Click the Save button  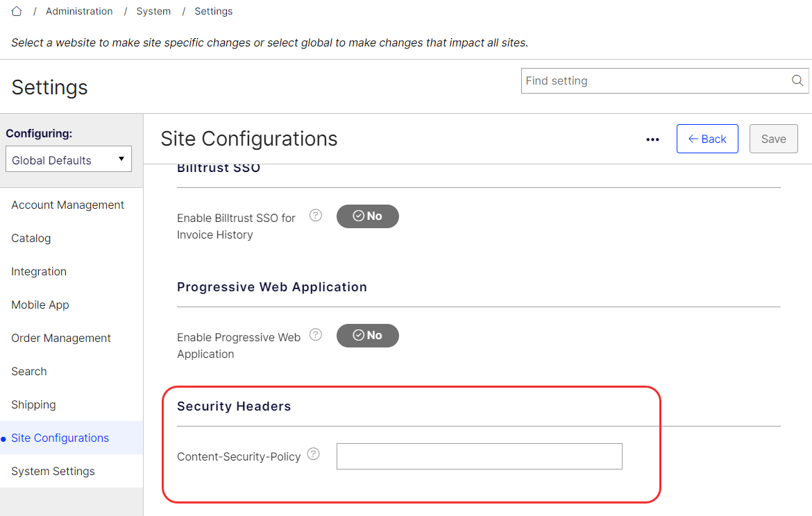[773, 139]
